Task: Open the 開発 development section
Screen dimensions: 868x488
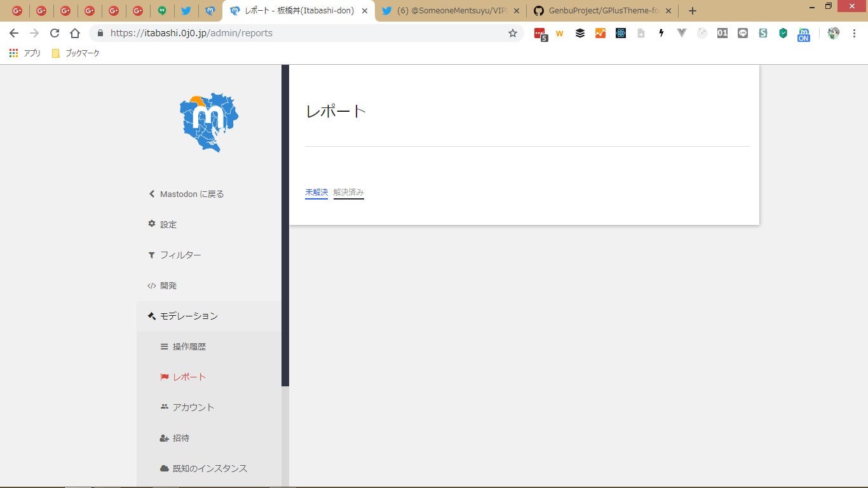Action: 168,285
